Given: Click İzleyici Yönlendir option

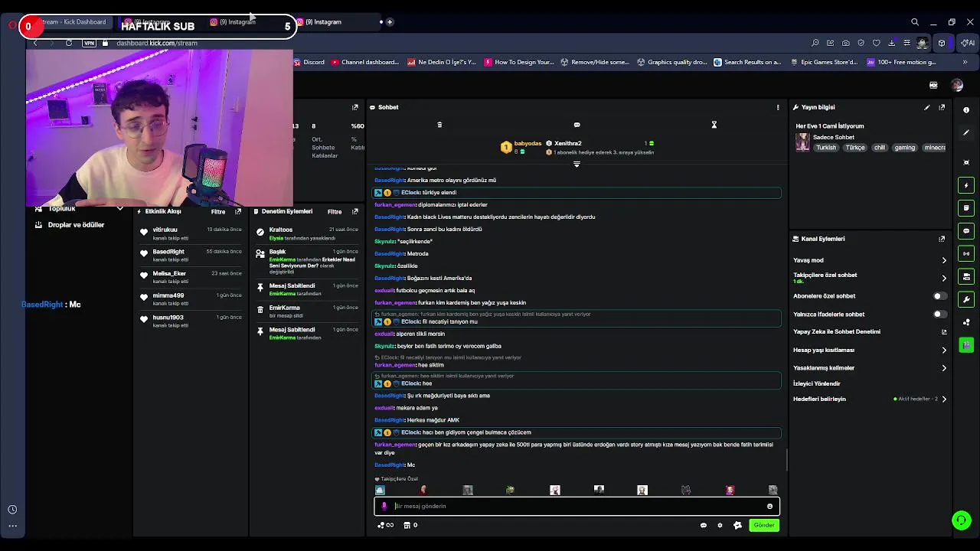Looking at the screenshot, I should 817,383.
